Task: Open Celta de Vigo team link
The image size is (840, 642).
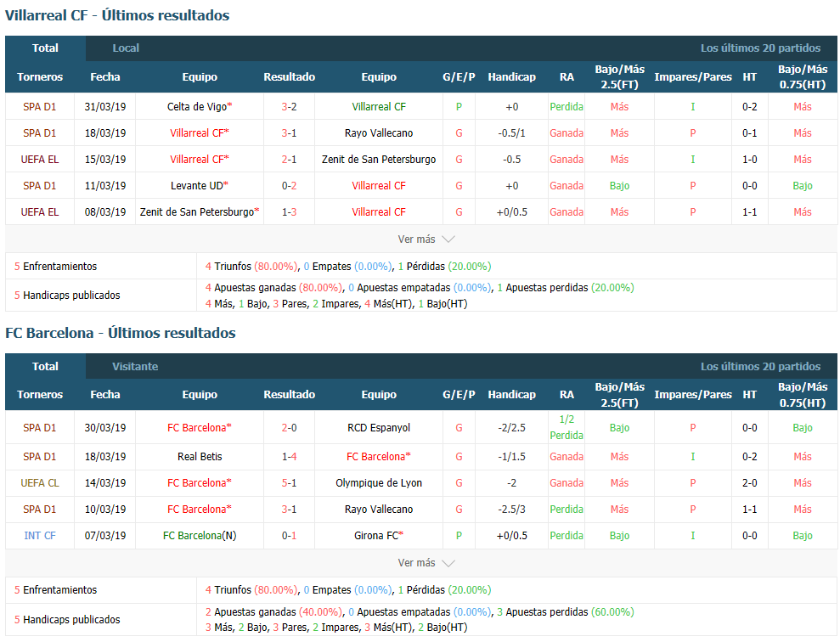Action: (200, 106)
